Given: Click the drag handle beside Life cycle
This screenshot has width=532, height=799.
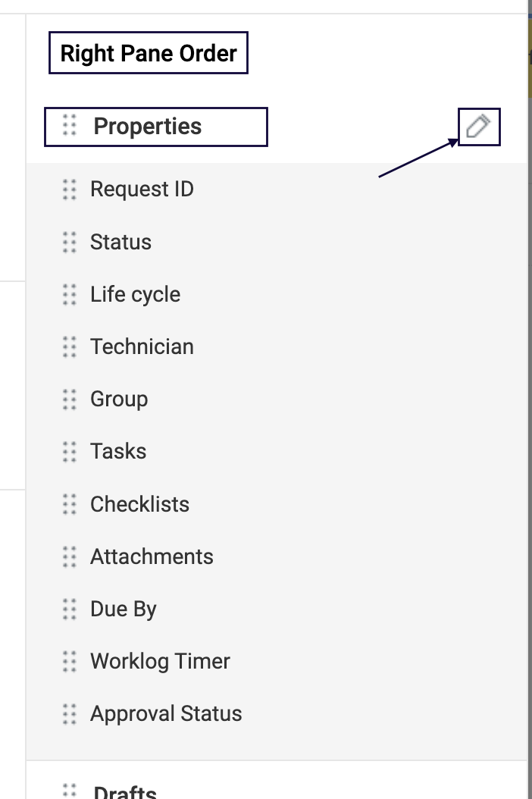Looking at the screenshot, I should pos(70,294).
